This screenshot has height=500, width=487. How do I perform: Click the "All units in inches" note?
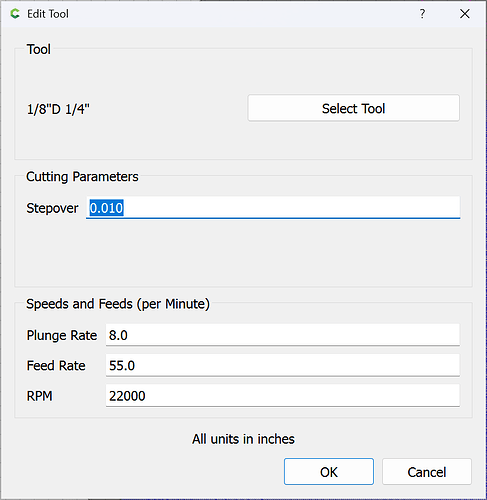[243, 439]
